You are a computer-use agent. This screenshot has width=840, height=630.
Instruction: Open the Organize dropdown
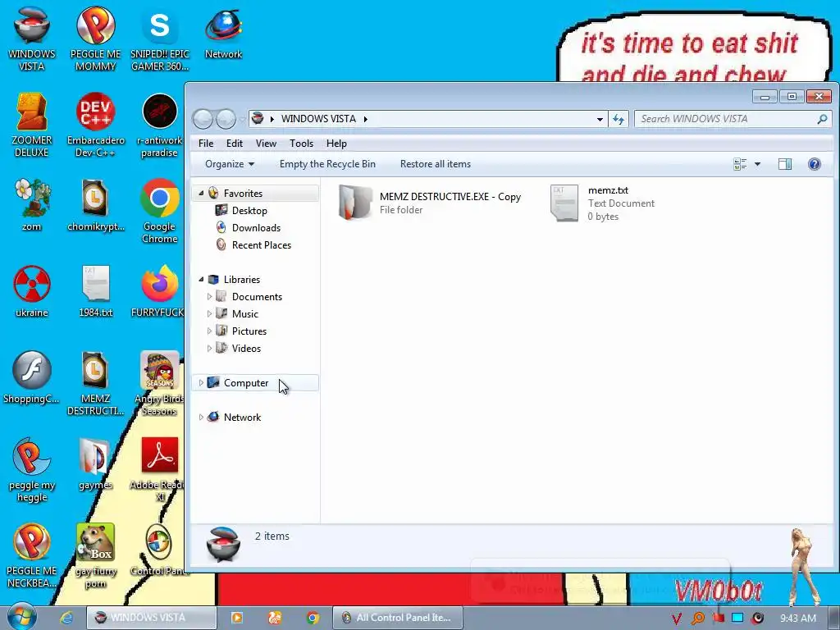[230, 164]
